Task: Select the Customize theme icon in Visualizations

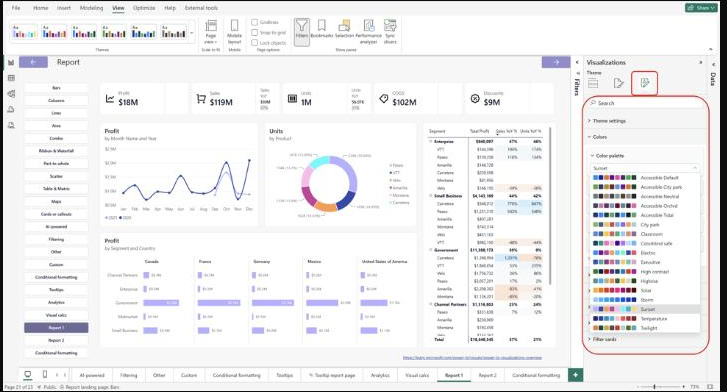Action: [x=644, y=83]
